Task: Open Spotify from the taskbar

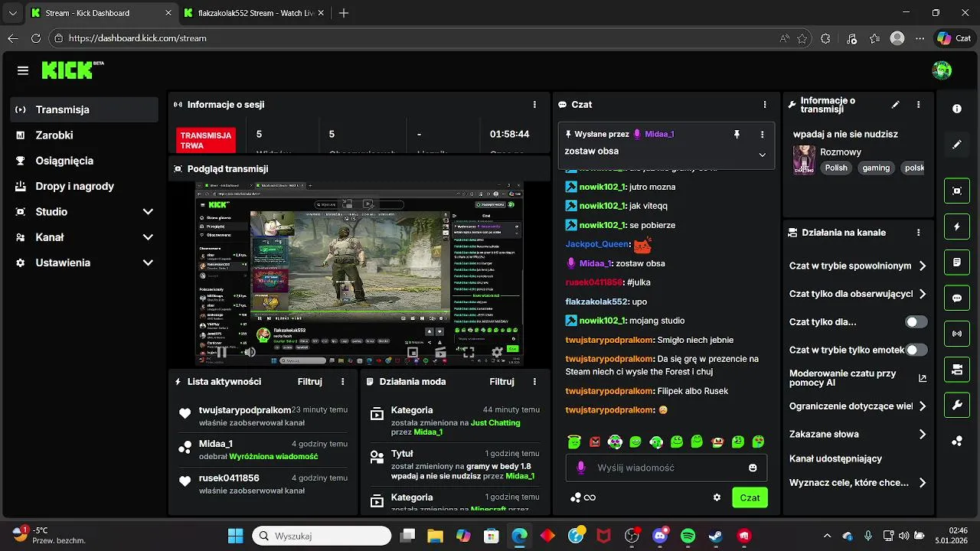Action: 688,536
